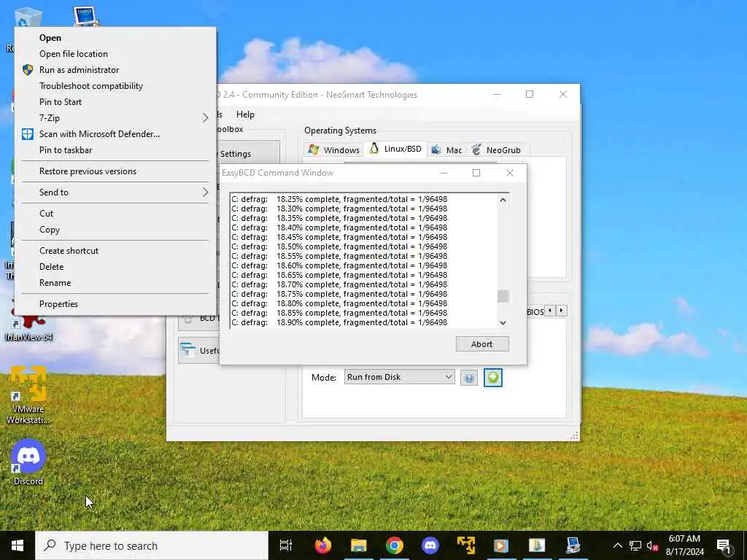Screen dimensions: 747x560
Task: Open Discord from the taskbar
Action: pyautogui.click(x=430, y=545)
